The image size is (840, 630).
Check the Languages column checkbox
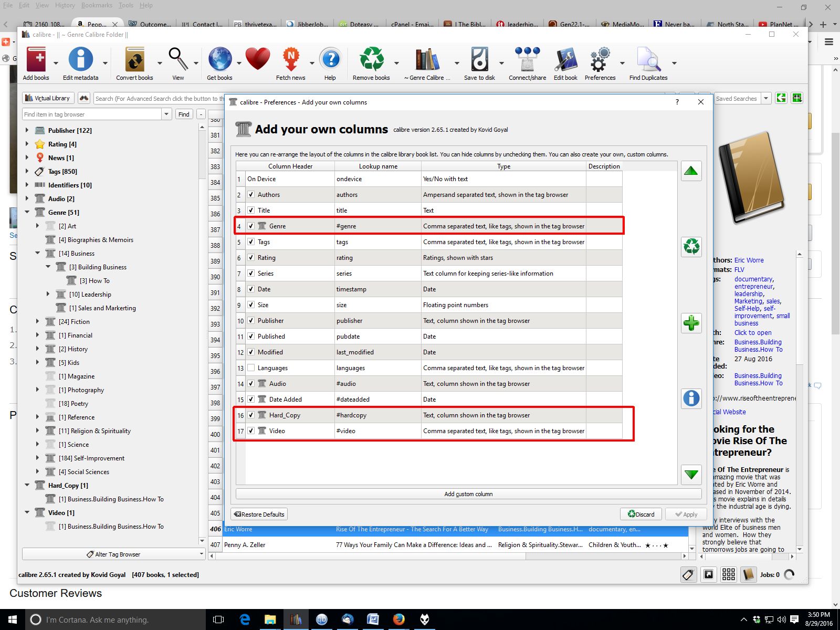(x=251, y=368)
